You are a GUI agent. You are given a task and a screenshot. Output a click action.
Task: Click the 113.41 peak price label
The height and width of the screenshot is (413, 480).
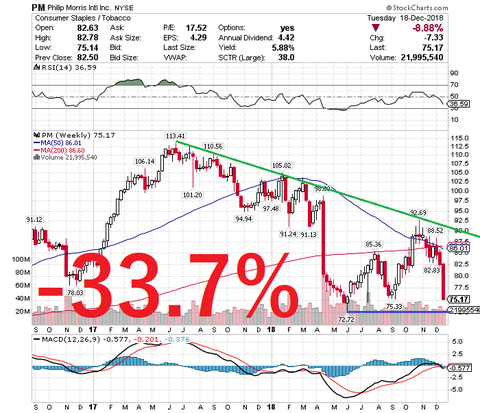point(175,136)
